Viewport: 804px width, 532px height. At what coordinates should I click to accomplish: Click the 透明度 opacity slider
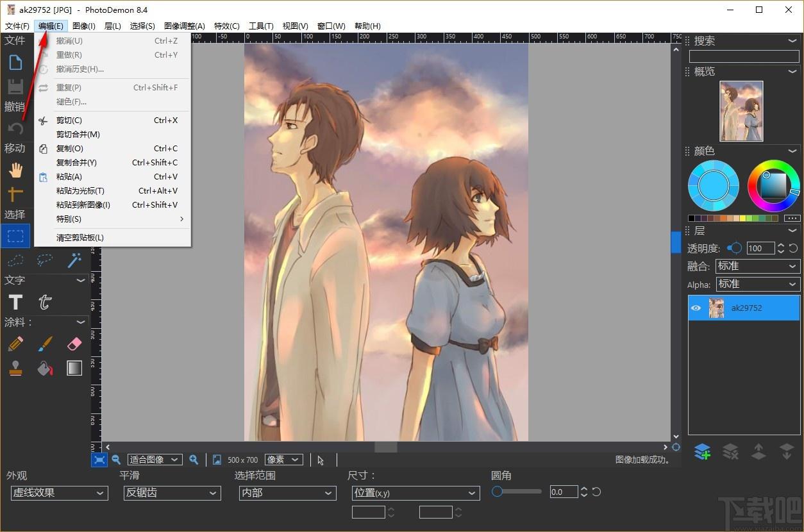click(734, 248)
